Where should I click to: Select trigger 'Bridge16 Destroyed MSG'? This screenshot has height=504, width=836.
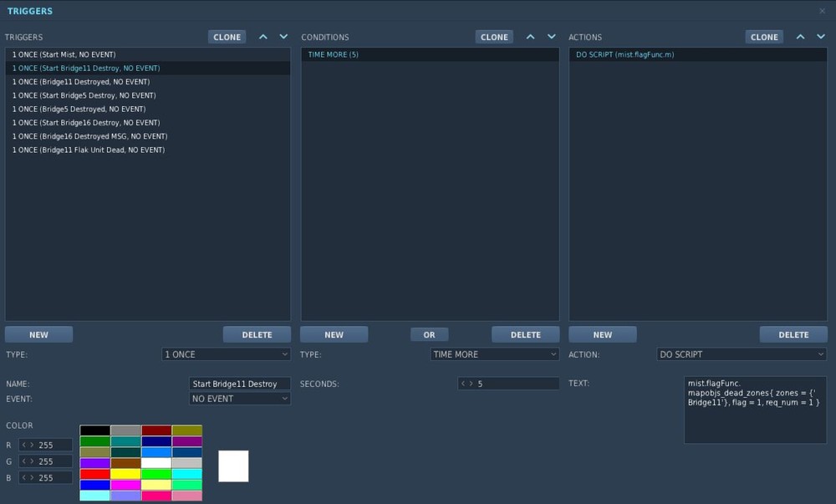tap(148, 136)
